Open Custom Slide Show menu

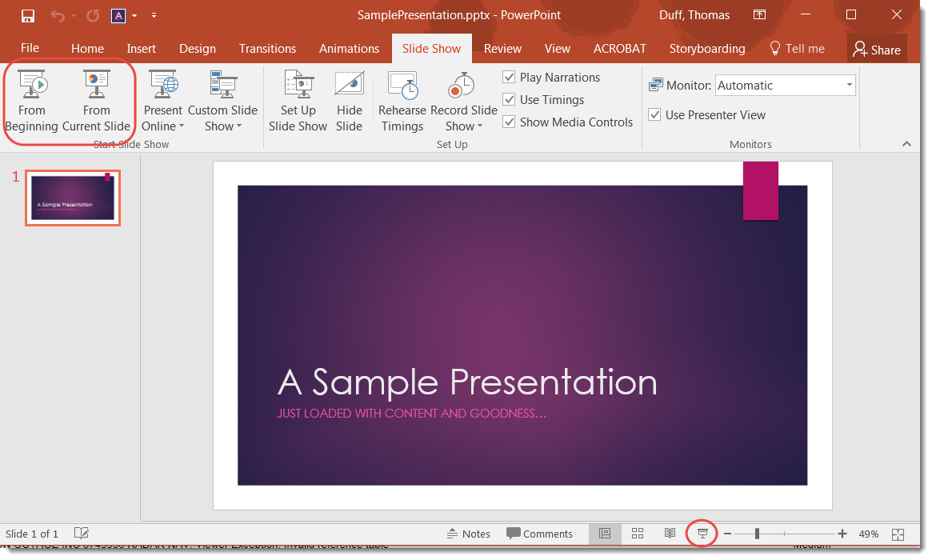coord(223,101)
